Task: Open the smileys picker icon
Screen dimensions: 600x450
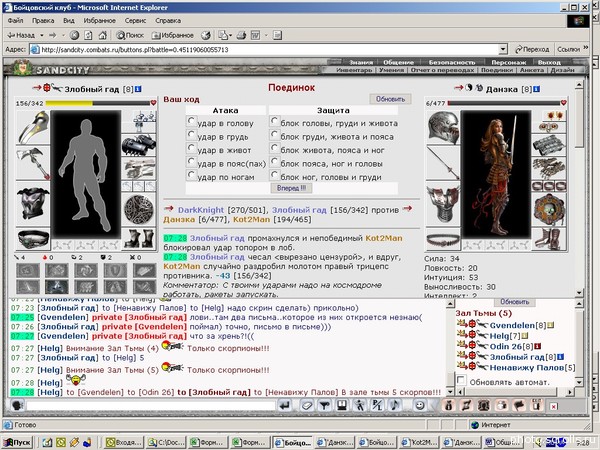Action: pyautogui.click(x=420, y=406)
